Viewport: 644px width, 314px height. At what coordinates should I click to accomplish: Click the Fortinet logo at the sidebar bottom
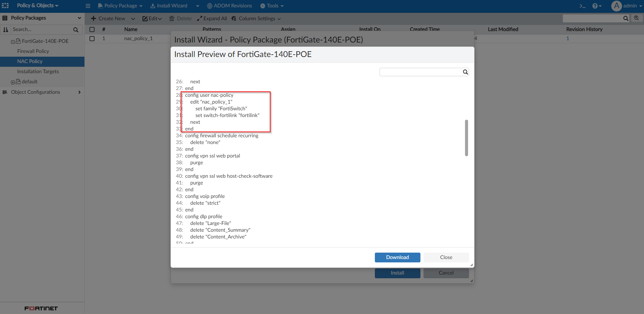[41, 308]
